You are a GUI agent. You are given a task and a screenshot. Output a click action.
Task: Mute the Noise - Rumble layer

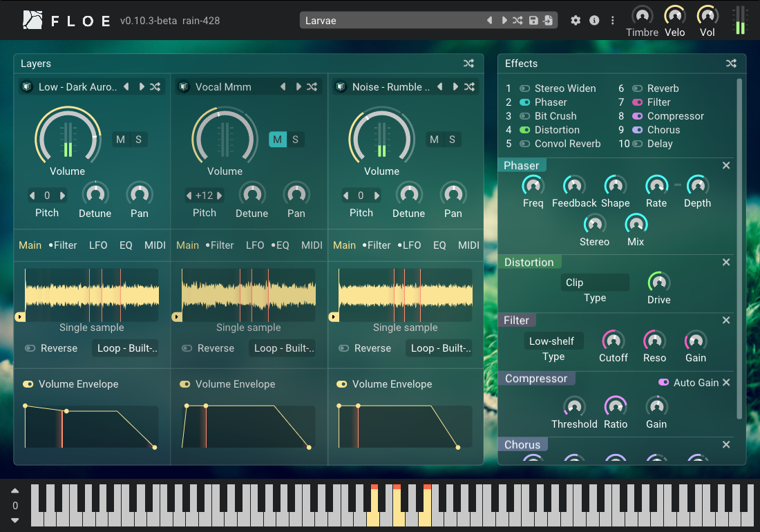[x=435, y=140]
